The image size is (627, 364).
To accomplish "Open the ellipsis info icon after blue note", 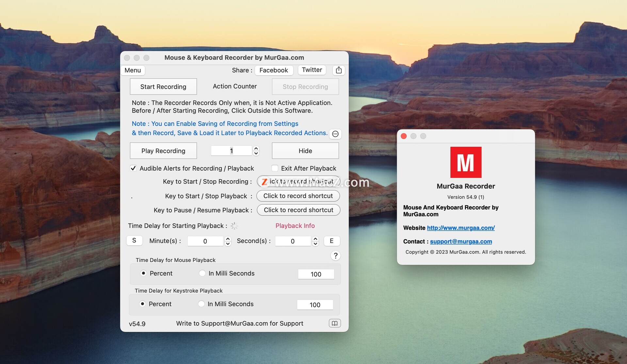I will [x=335, y=134].
